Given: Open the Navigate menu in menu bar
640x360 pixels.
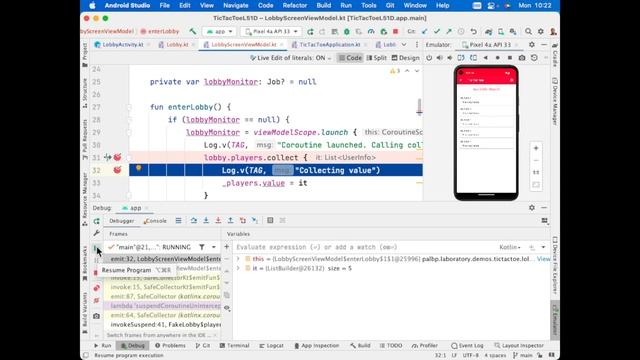Looking at the screenshot, I should click(236, 6).
